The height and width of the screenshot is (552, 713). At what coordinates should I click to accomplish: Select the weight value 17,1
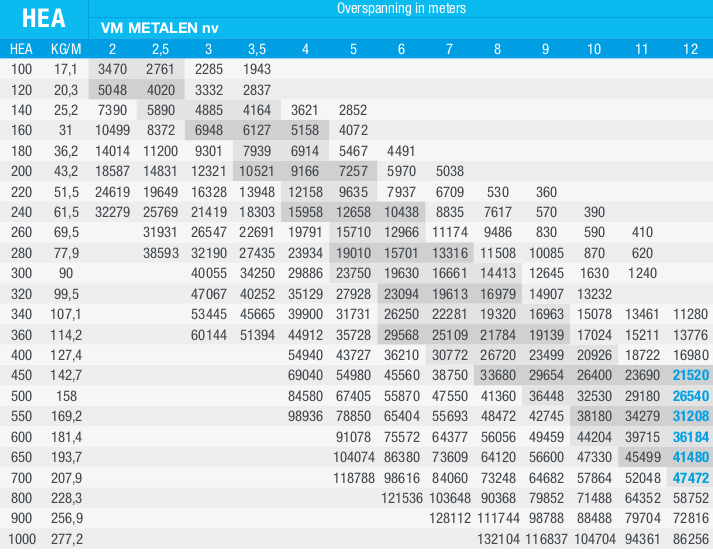tap(66, 69)
